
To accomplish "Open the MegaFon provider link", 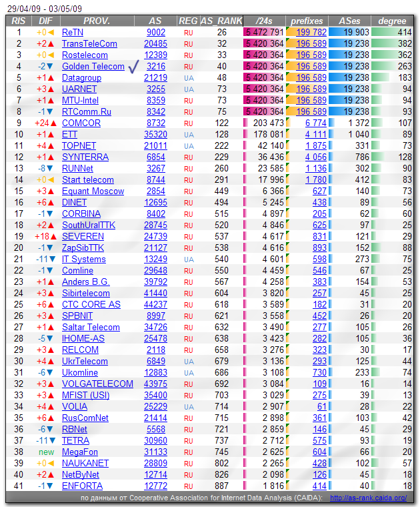I will click(x=80, y=452).
